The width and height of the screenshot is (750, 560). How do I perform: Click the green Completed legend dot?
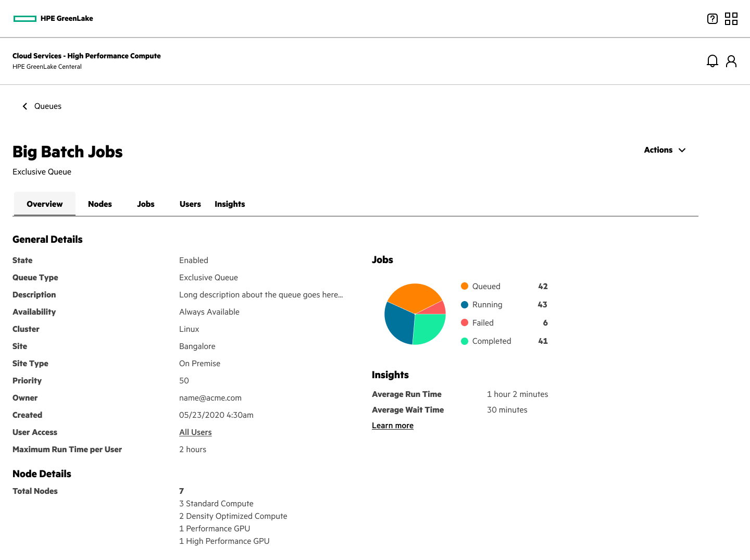(x=465, y=341)
